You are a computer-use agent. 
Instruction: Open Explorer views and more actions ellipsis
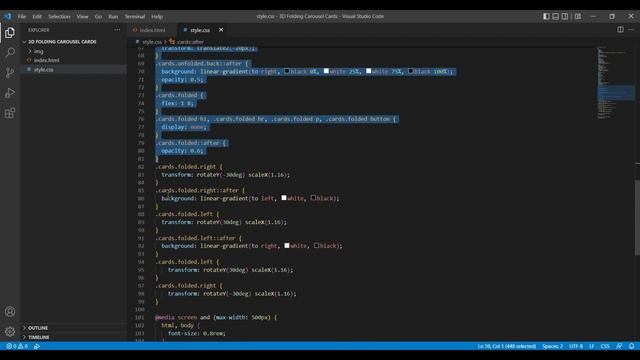117,30
